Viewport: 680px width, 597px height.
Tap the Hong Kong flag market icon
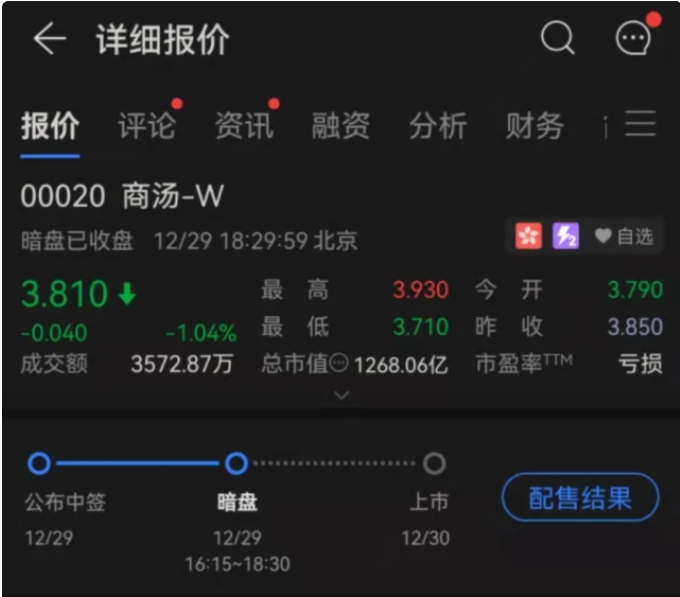point(528,236)
